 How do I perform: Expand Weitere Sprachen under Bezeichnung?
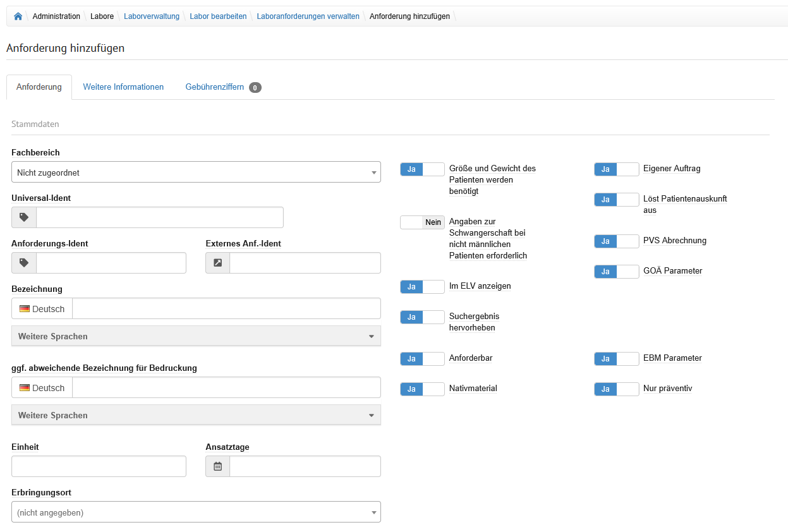pos(196,336)
